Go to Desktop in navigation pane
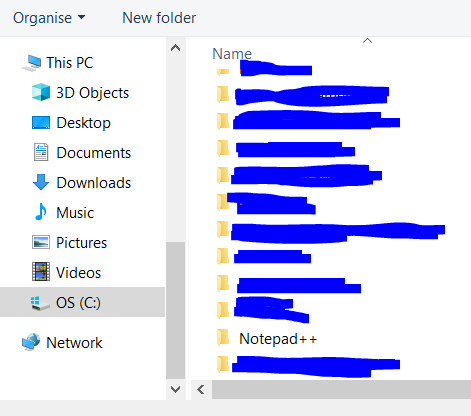 tap(83, 123)
